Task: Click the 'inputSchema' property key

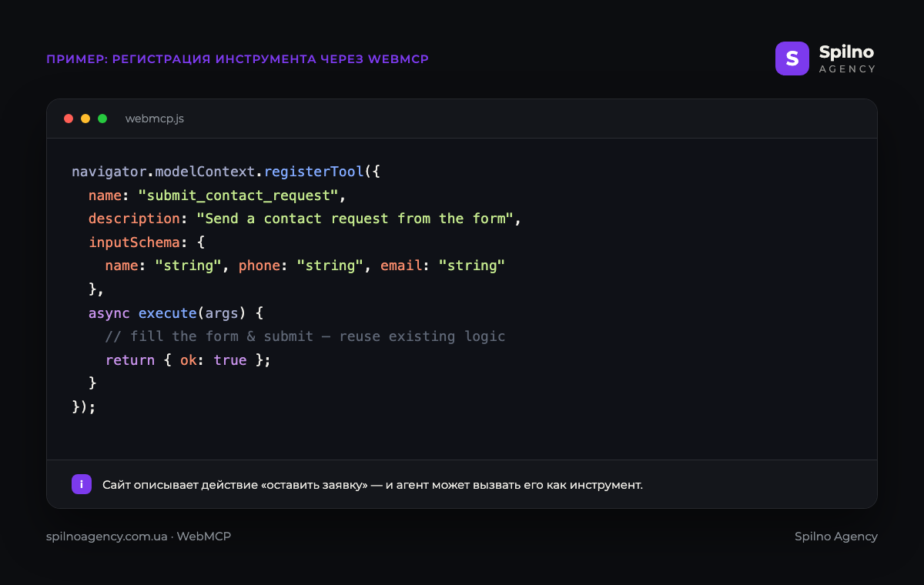Action: click(x=134, y=242)
